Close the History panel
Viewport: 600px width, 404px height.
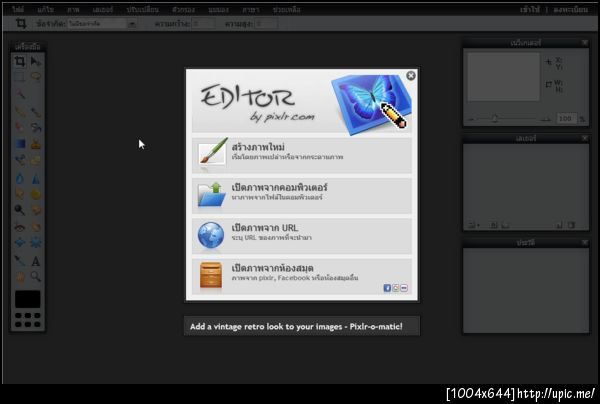(585, 243)
